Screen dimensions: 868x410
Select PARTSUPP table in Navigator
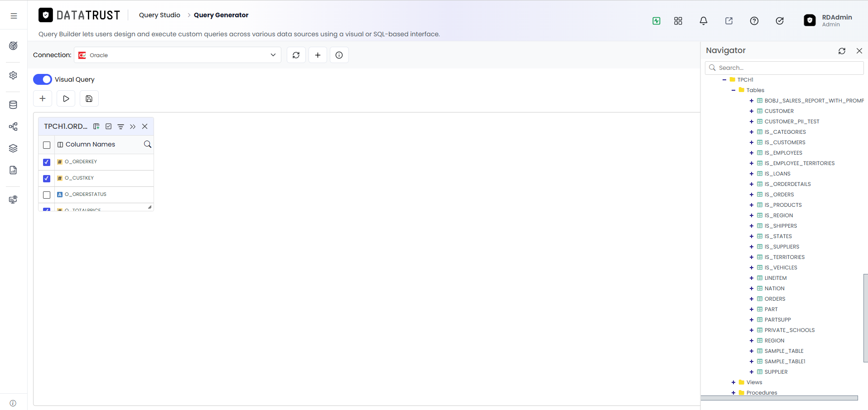click(x=777, y=320)
